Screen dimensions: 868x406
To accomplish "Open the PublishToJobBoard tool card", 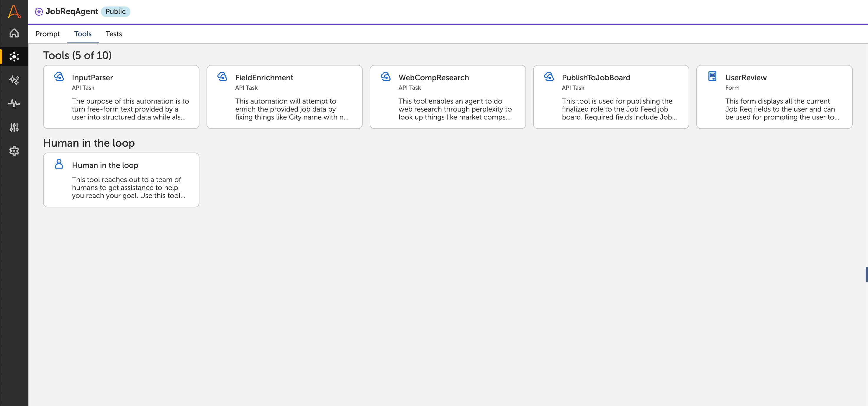I will 610,97.
